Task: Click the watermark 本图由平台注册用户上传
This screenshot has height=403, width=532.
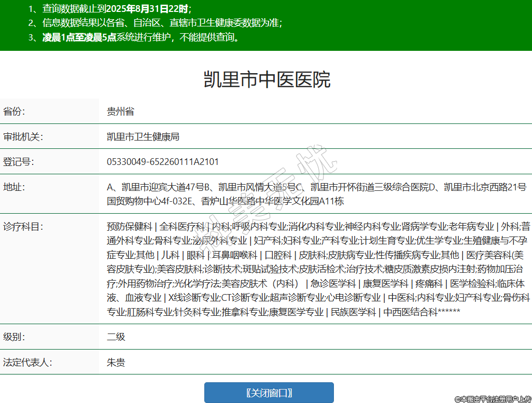Action: point(493,399)
